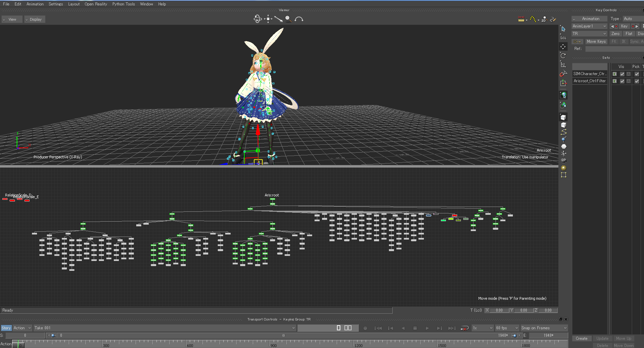
Task: Toggle the Story mode button
Action: [6, 328]
